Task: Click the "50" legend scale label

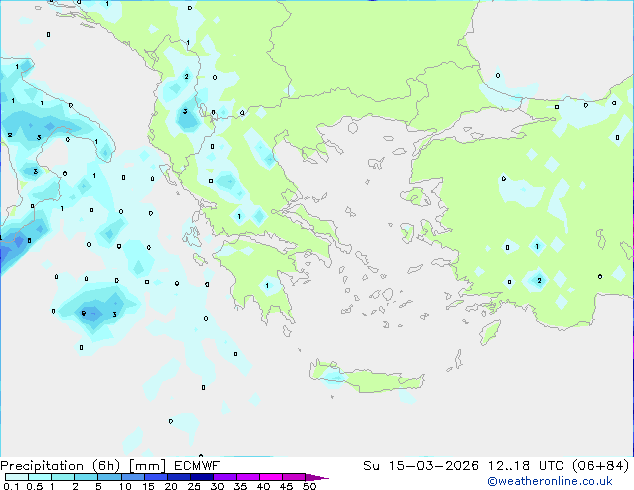Action: [309, 486]
